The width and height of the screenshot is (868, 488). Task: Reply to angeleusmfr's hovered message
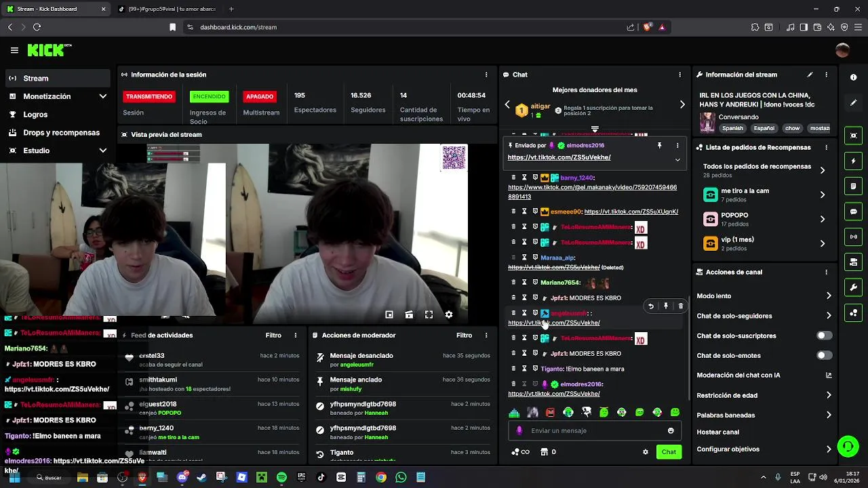651,306
